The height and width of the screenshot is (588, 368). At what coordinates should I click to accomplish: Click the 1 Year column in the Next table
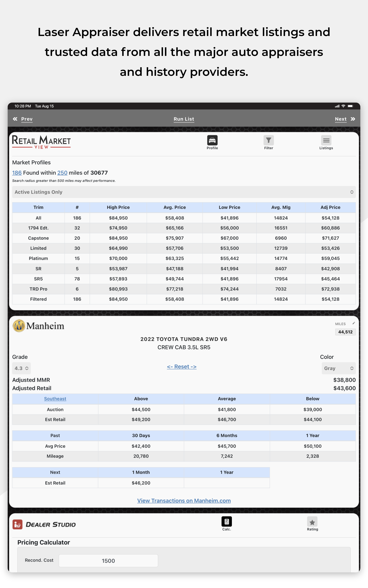[227, 472]
